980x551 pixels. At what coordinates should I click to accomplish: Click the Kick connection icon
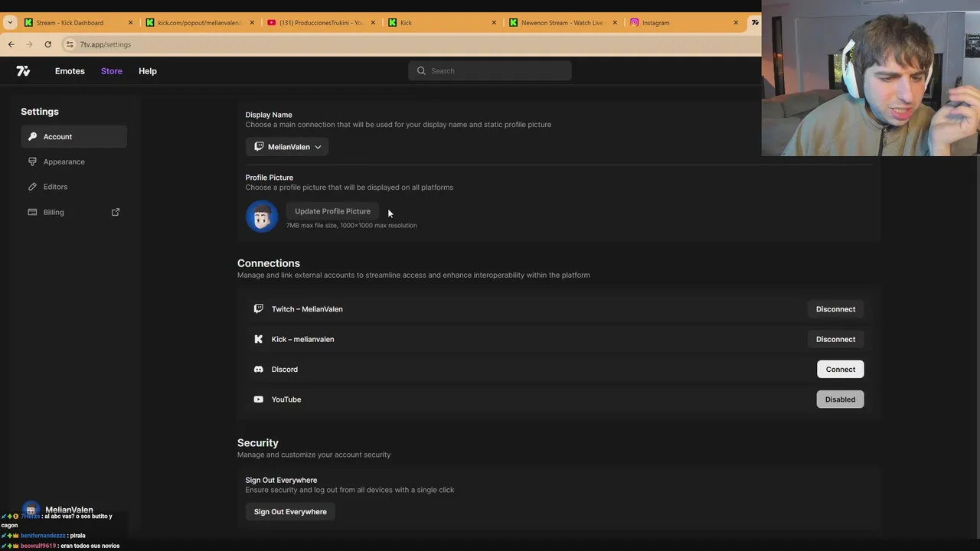coord(258,339)
